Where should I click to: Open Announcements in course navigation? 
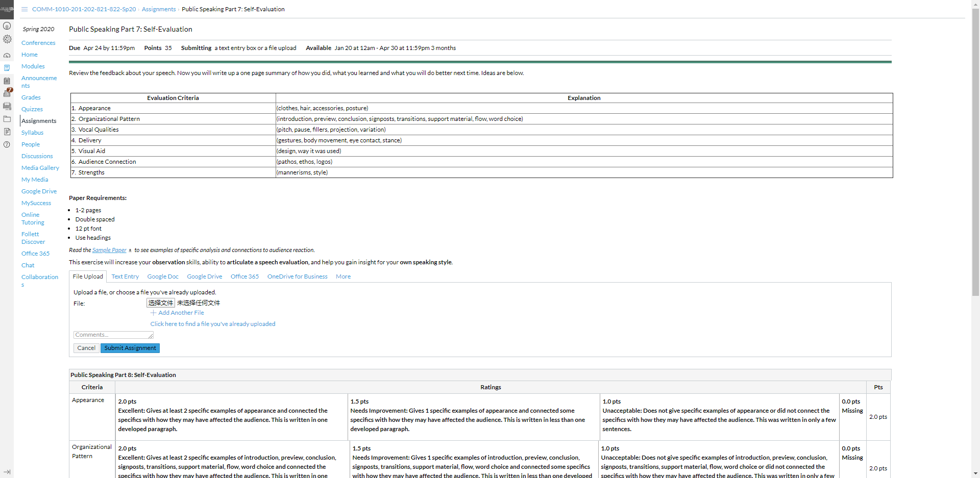click(39, 82)
